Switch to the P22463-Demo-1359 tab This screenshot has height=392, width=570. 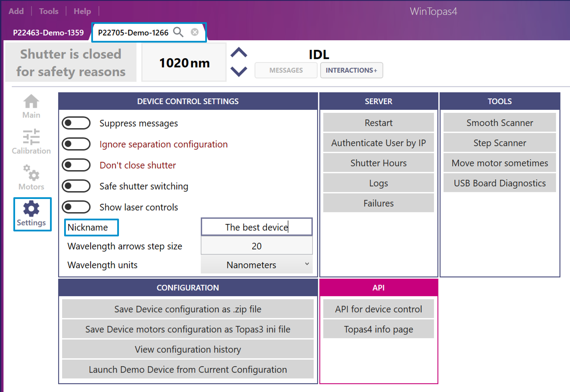click(x=48, y=32)
